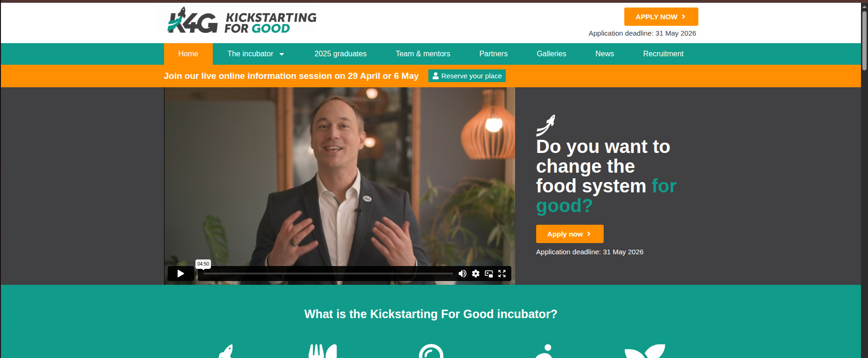Click the white rocket icon above headline
Image resolution: width=868 pixels, height=358 pixels.
tap(546, 125)
